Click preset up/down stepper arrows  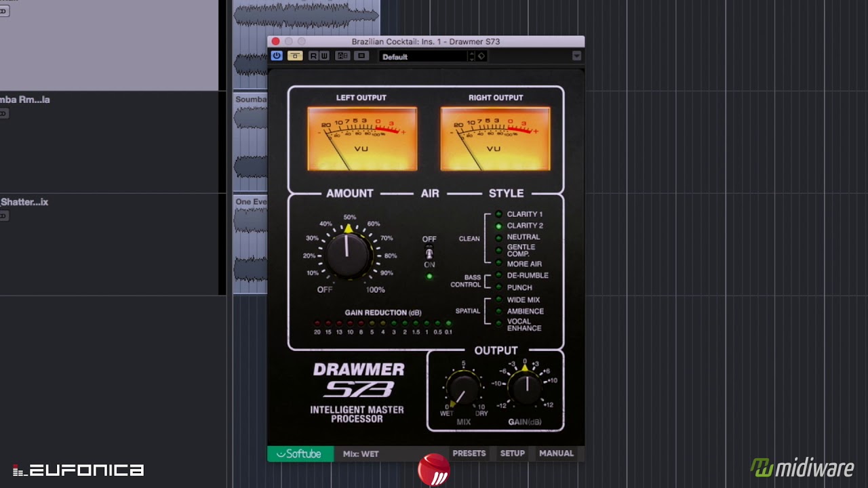click(x=472, y=57)
